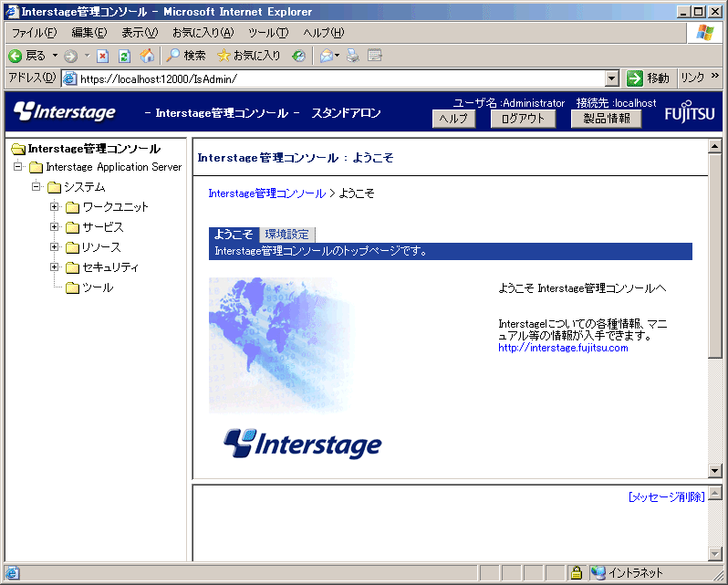The height and width of the screenshot is (585, 728).
Task: Select the ようこそ tab
Action: click(234, 235)
